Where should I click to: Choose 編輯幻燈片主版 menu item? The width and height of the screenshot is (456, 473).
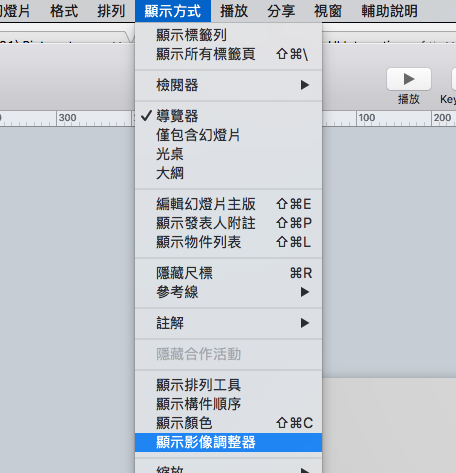tap(228, 204)
